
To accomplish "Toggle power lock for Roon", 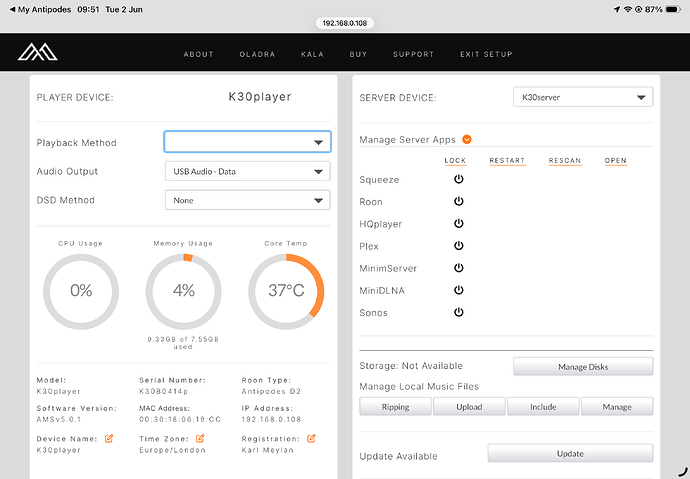I will (459, 201).
